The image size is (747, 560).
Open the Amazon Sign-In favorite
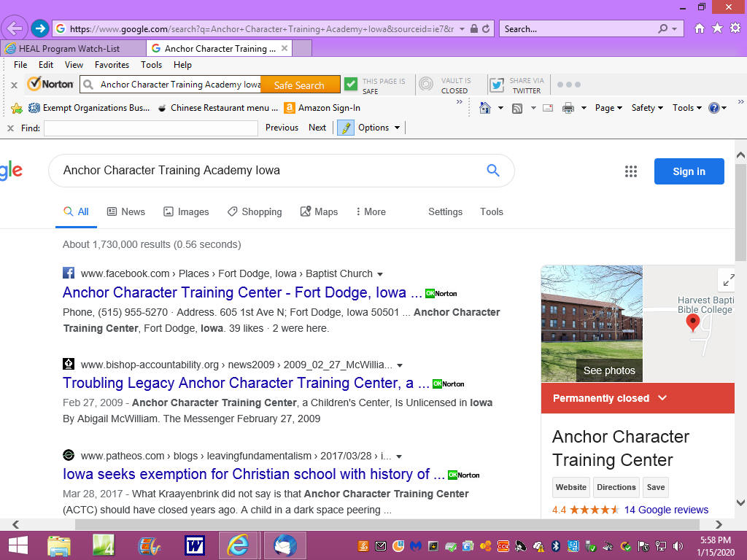point(322,108)
